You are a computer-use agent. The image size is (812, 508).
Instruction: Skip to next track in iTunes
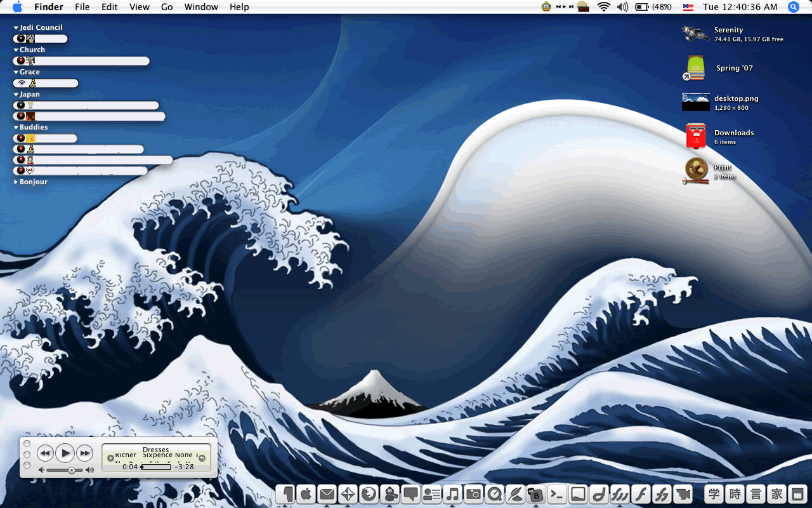coord(85,453)
